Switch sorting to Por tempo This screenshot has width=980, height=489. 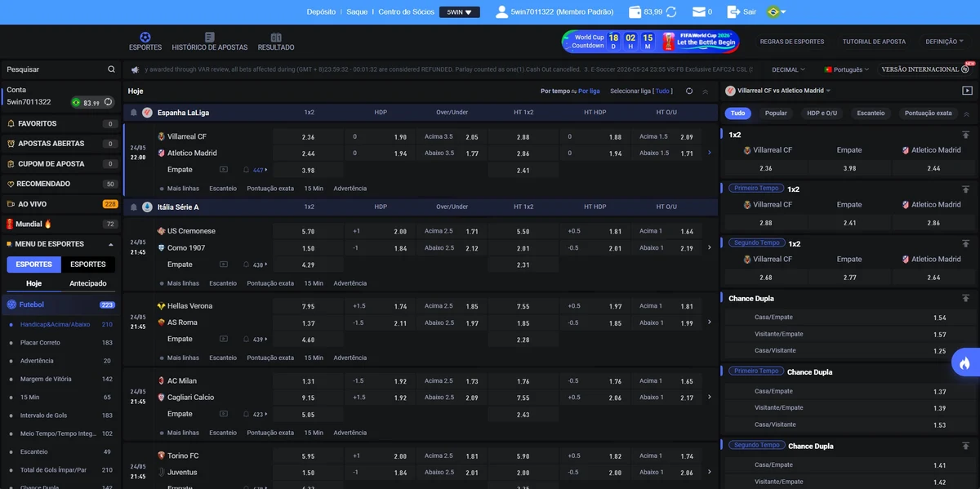click(555, 91)
